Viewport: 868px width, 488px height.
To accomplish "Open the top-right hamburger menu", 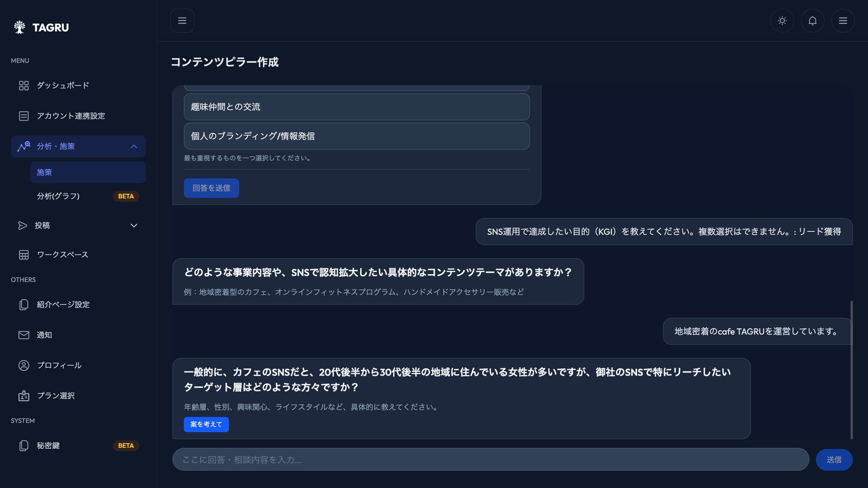I will click(843, 21).
